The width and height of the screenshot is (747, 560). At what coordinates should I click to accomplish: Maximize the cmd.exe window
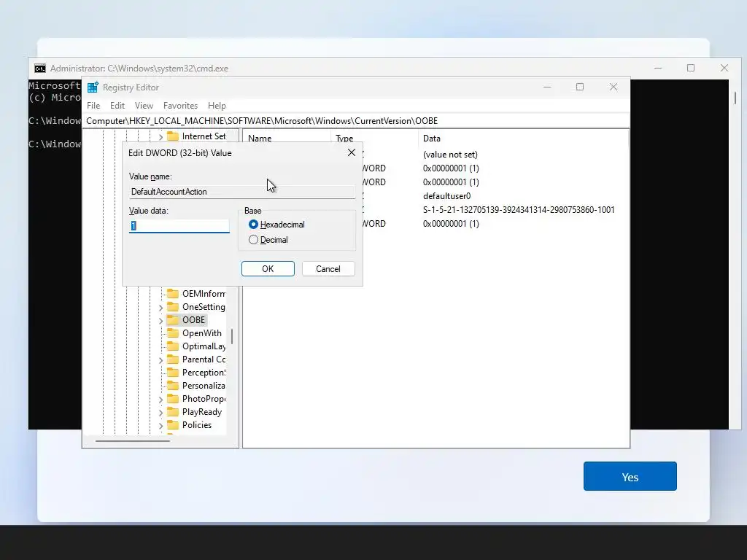[691, 68]
